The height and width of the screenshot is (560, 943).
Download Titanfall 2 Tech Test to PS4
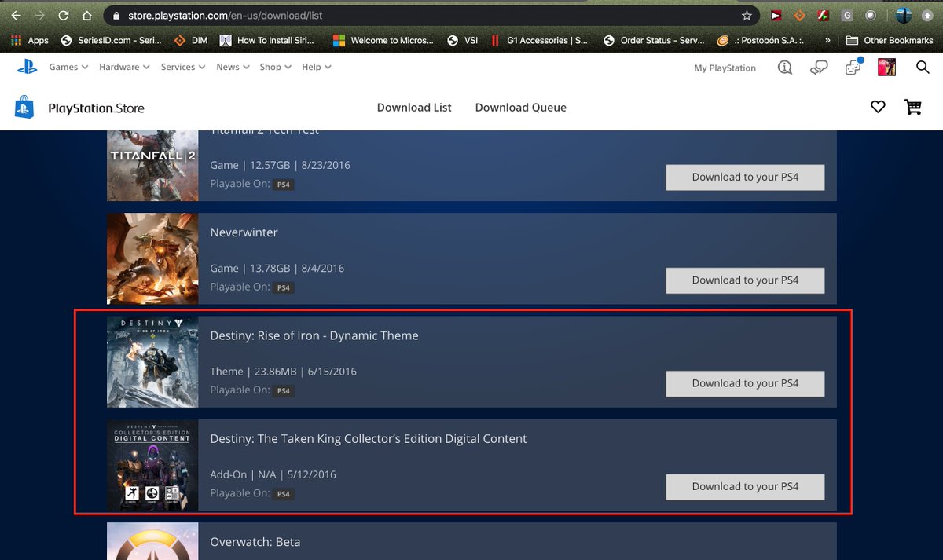745,178
